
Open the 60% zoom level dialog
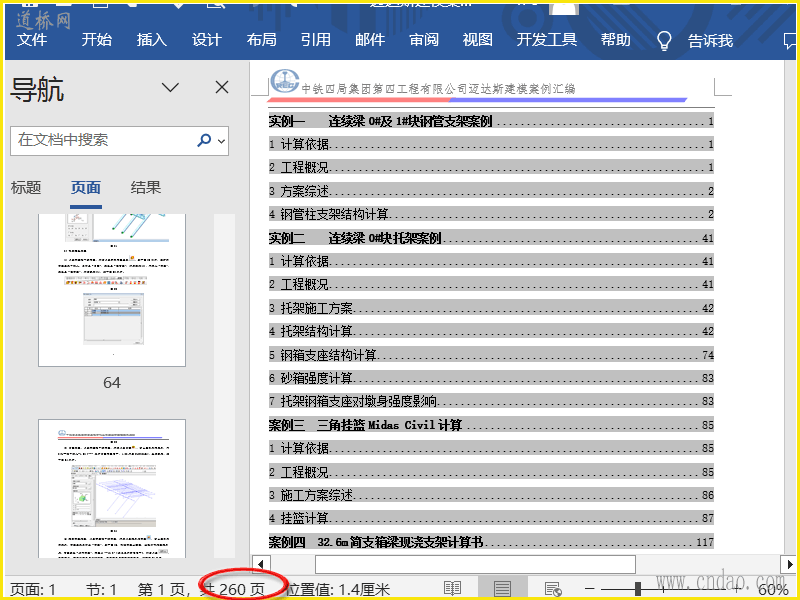(x=773, y=590)
